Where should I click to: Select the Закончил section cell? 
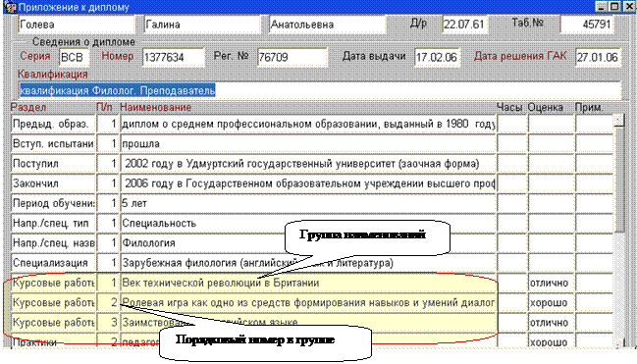coord(53,183)
